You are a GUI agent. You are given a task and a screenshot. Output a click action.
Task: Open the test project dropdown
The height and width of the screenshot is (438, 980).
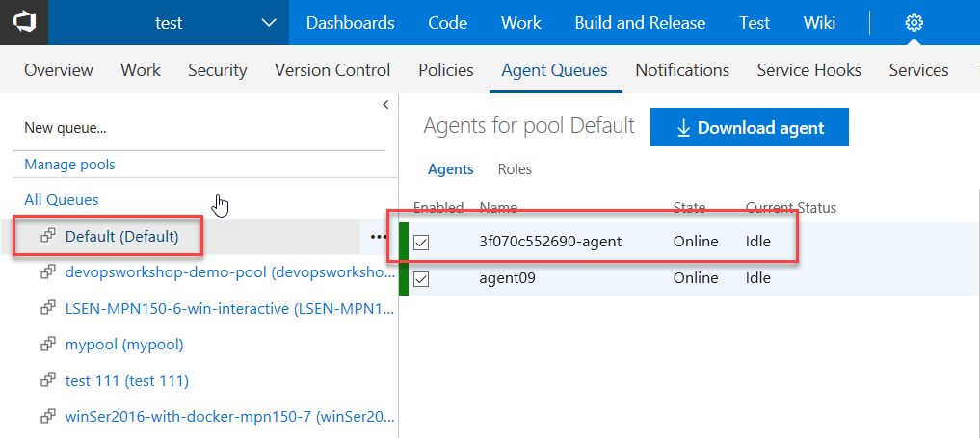tap(169, 23)
